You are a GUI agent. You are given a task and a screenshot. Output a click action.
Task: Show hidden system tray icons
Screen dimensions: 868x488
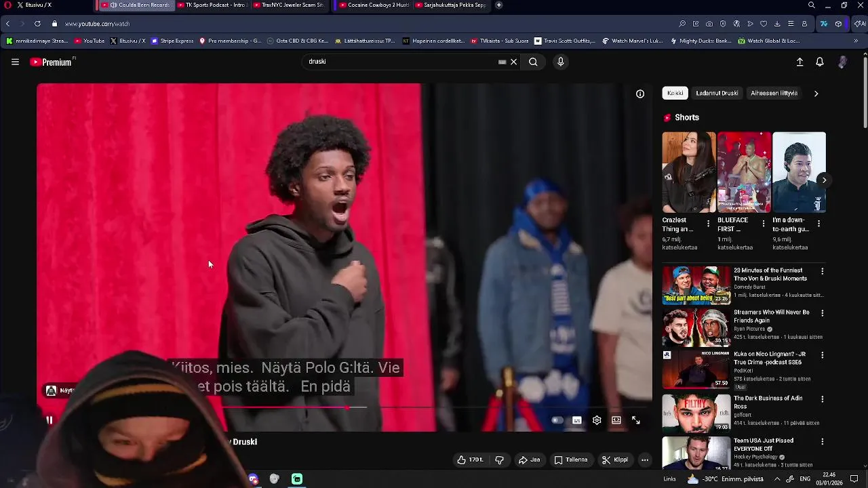pyautogui.click(x=777, y=479)
